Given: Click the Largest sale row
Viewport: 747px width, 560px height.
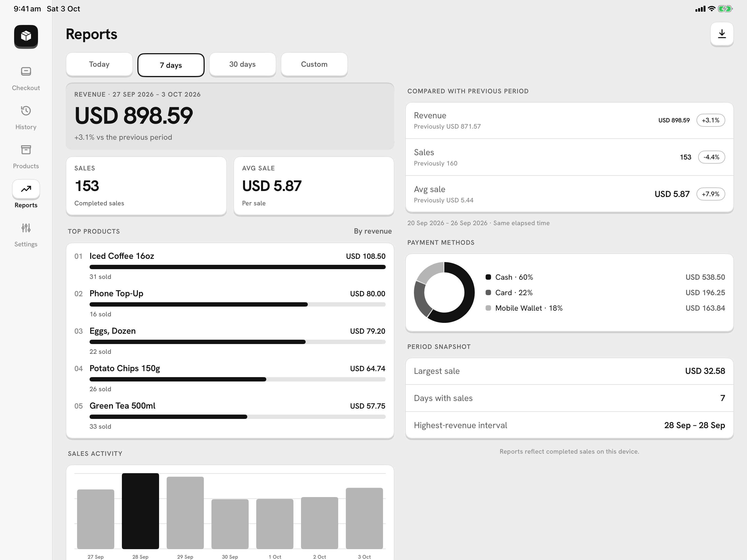Looking at the screenshot, I should 569,371.
